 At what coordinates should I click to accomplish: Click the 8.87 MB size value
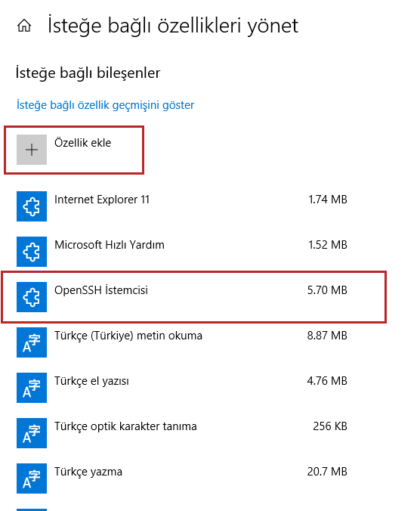tap(327, 336)
